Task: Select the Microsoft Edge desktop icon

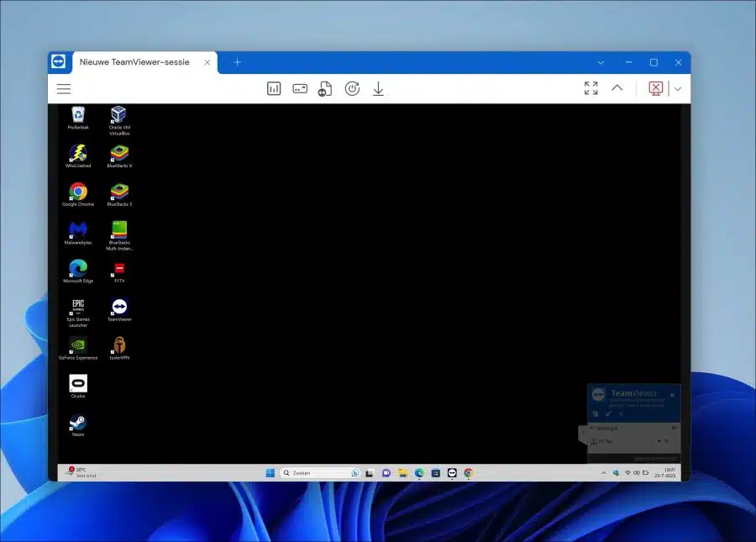Action: pyautogui.click(x=78, y=271)
